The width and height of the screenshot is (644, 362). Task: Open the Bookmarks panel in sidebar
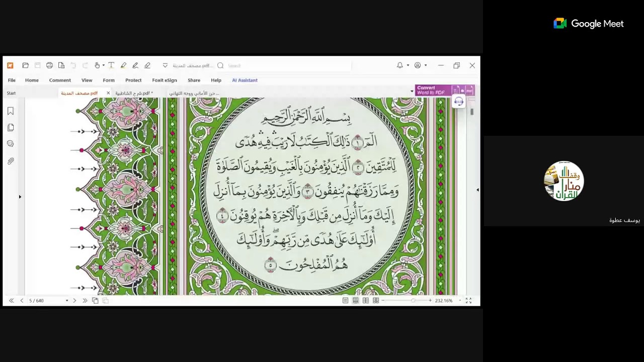11,111
